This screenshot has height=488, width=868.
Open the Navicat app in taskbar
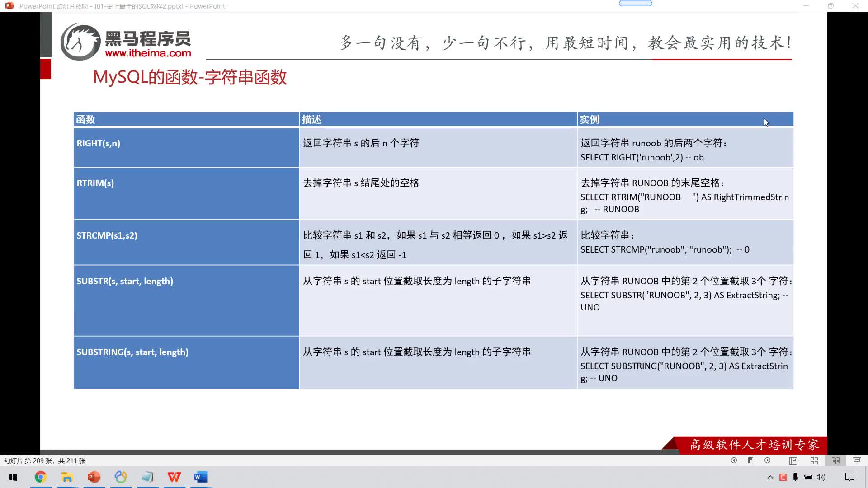121,477
